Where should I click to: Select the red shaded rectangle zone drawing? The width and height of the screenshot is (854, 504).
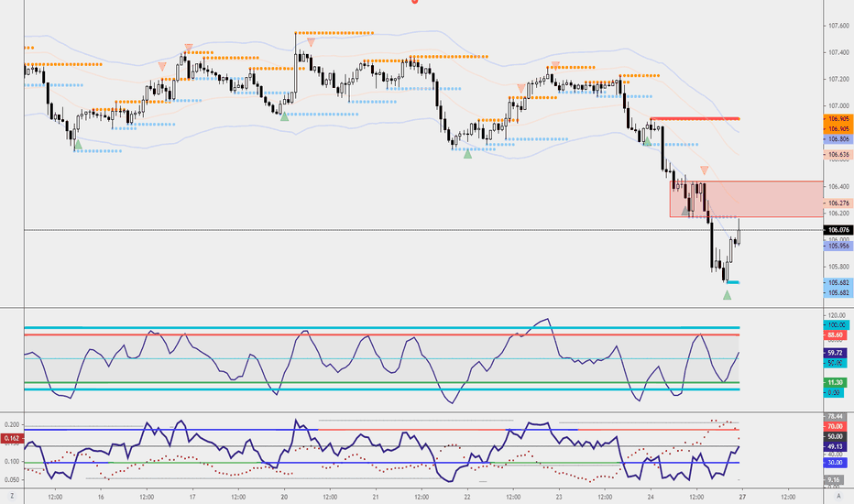click(x=746, y=199)
